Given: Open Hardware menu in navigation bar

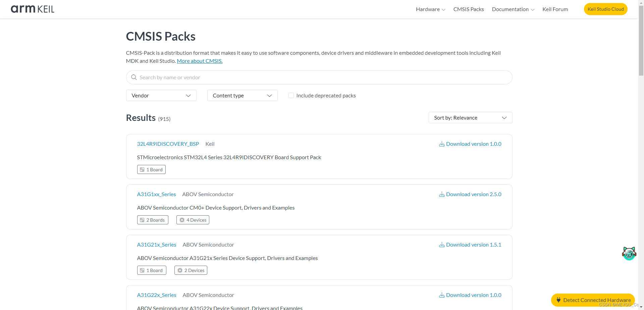Looking at the screenshot, I should coord(431,9).
